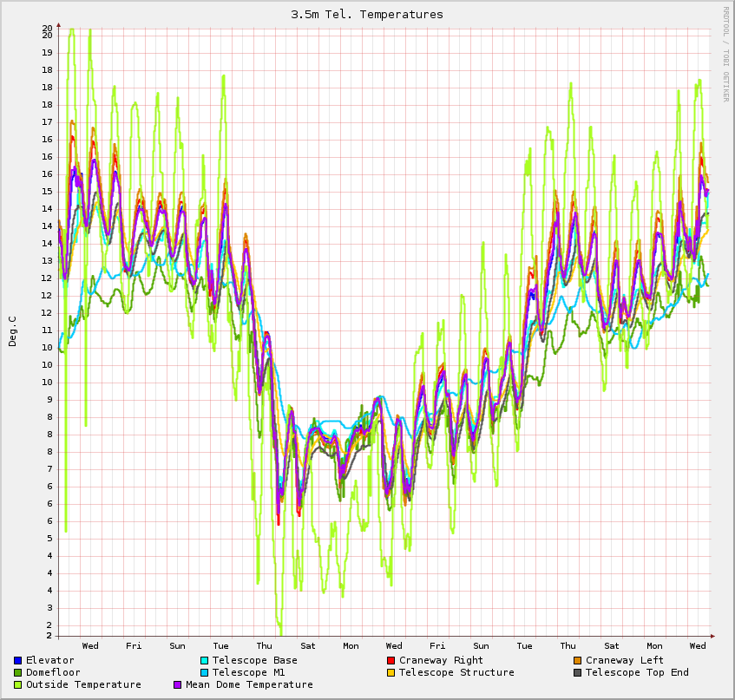
Task: Click the "Domefloor" legend label
Action: [53, 673]
